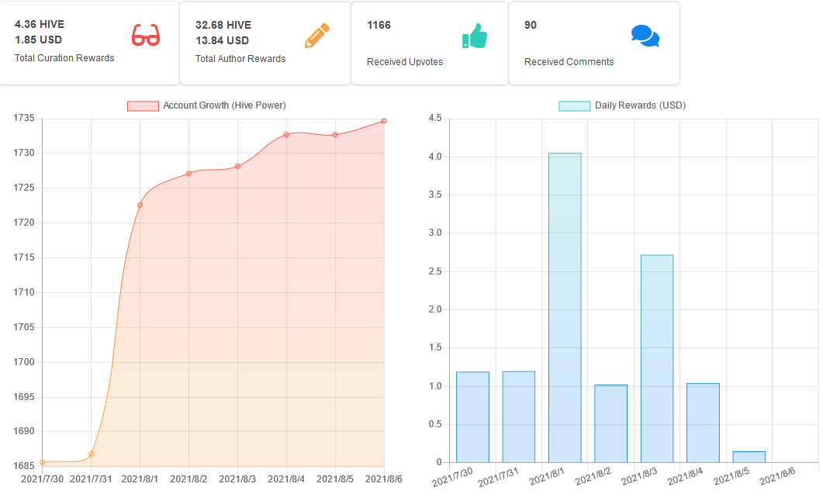Click the orange pencil author rewards icon
The height and width of the screenshot is (504, 823).
click(317, 36)
